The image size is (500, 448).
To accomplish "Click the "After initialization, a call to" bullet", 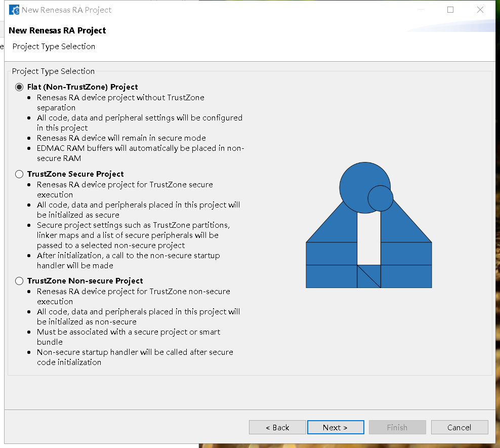I will tap(128, 261).
